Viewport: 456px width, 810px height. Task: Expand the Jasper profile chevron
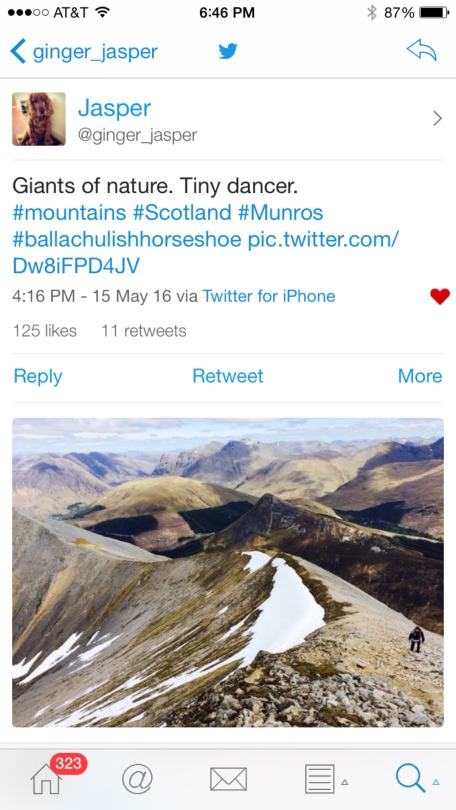click(437, 118)
